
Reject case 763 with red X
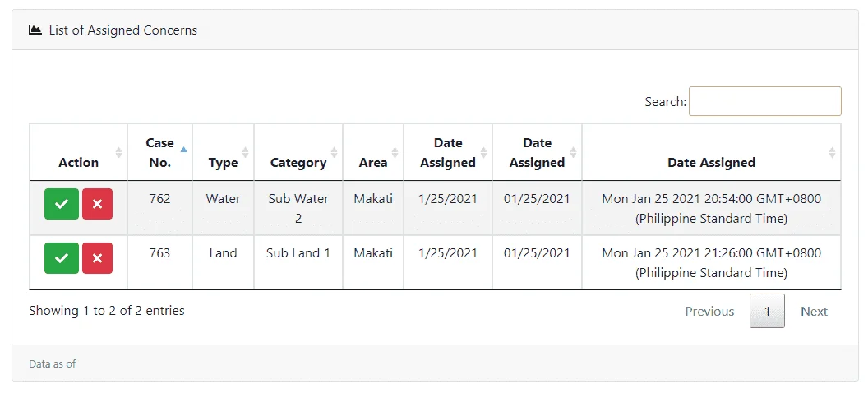98,258
